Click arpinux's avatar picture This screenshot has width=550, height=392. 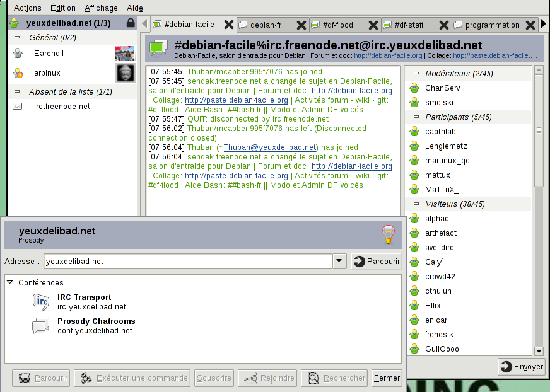click(x=125, y=73)
